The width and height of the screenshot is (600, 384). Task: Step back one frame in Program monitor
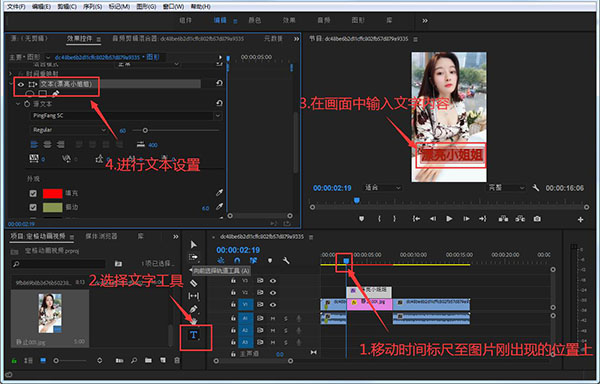click(433, 219)
